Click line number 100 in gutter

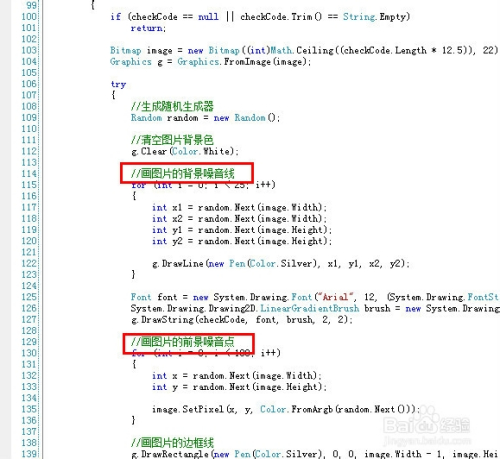[29, 16]
